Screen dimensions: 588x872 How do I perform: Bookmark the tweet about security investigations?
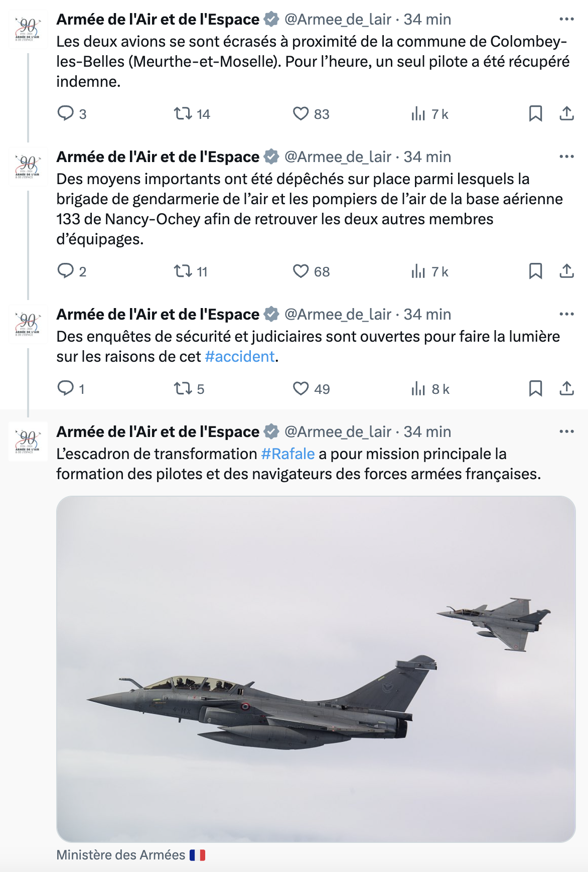(535, 389)
